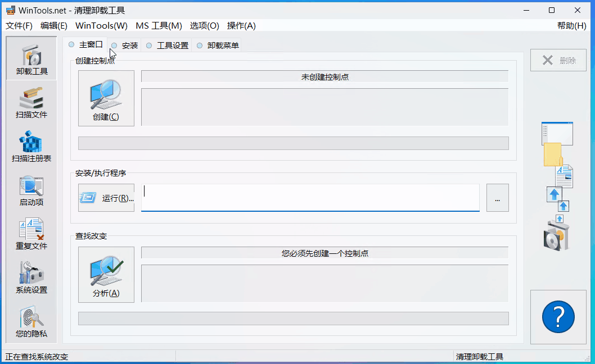Select the 卸载菜单 tab
595x364 pixels.
(x=218, y=46)
